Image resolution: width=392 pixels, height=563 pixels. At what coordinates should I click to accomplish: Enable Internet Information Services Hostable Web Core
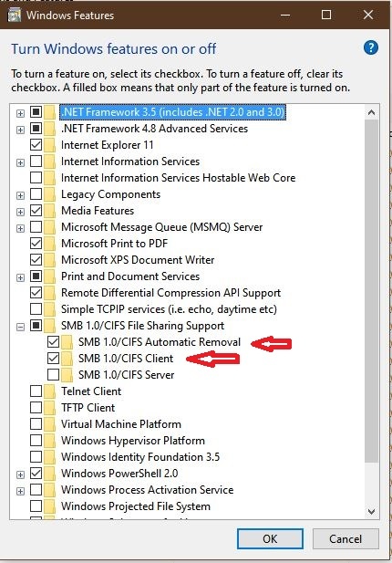point(36,177)
